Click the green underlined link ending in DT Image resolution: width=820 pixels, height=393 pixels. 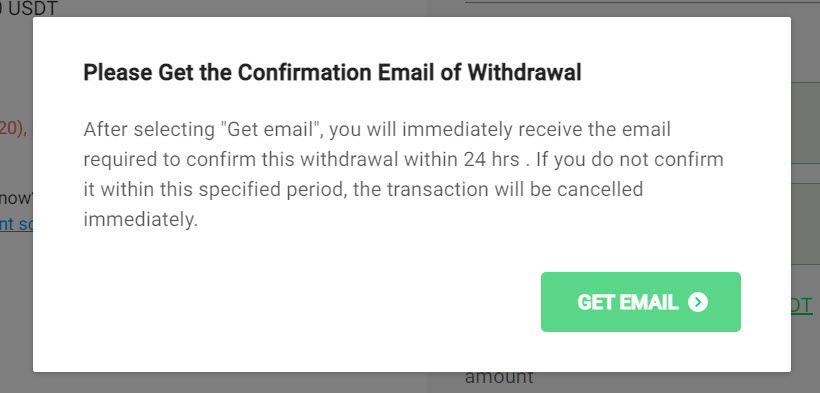tap(802, 306)
